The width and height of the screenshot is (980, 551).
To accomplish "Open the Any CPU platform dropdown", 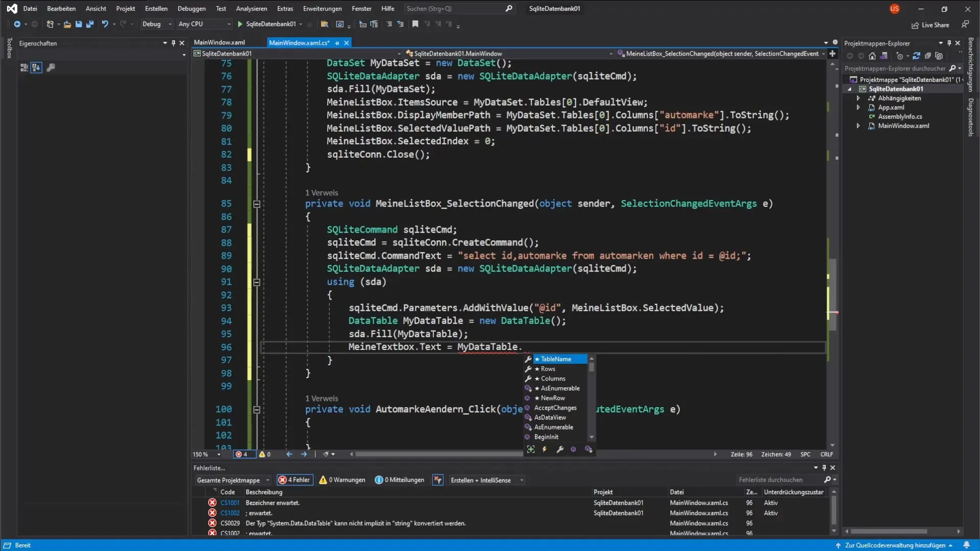I will pyautogui.click(x=204, y=24).
